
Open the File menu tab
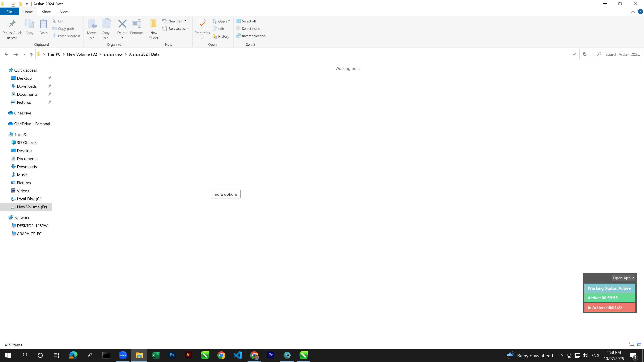[9, 12]
